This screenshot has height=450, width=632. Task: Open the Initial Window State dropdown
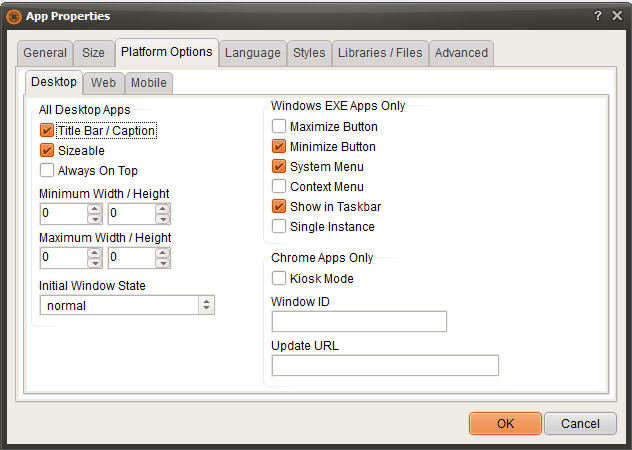click(206, 306)
